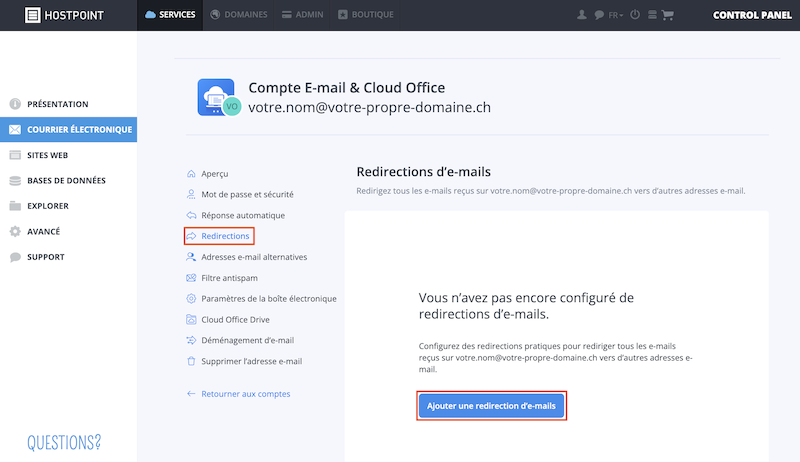800x462 pixels.
Task: Click the Support speech bubble icon
Action: [x=15, y=257]
